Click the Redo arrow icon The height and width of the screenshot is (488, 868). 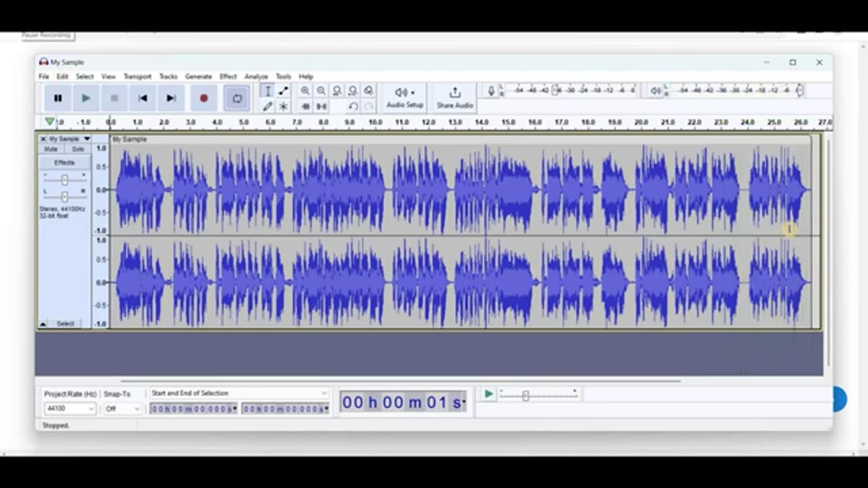coord(368,106)
